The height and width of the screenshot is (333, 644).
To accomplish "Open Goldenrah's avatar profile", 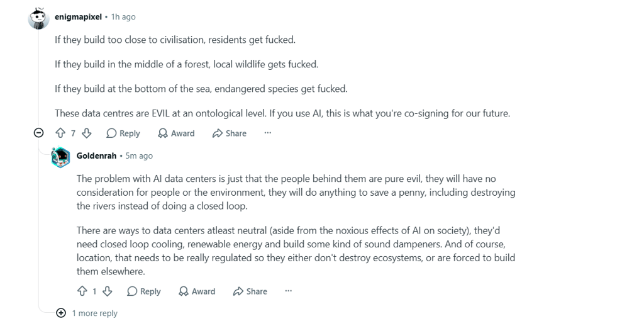I will click(x=61, y=157).
